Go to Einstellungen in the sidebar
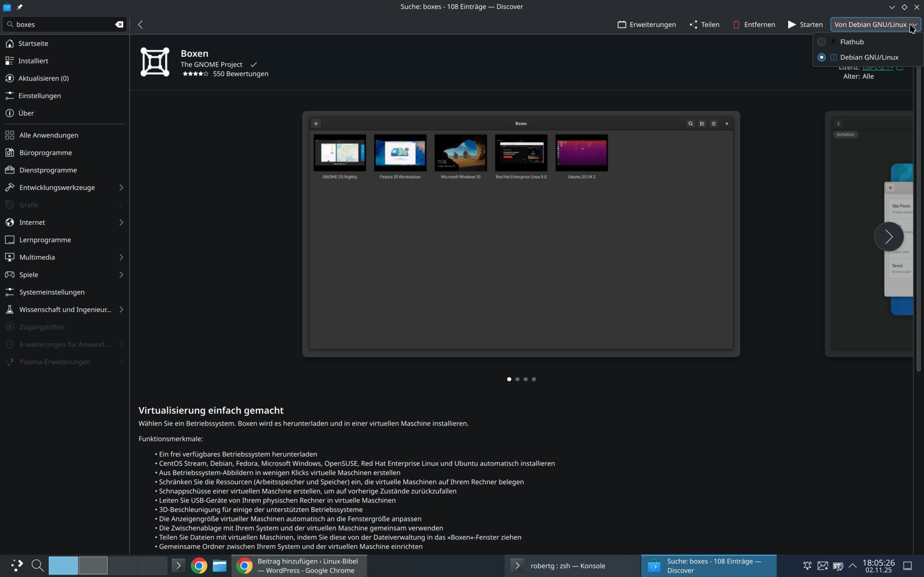This screenshot has height=577, width=924. pyautogui.click(x=39, y=96)
